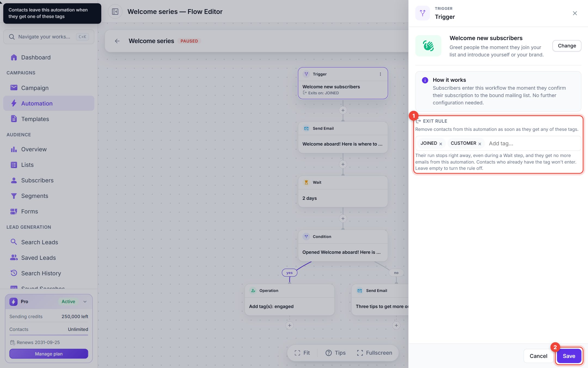Remove the CUSTOMER tag
The height and width of the screenshot is (368, 588).
(480, 144)
